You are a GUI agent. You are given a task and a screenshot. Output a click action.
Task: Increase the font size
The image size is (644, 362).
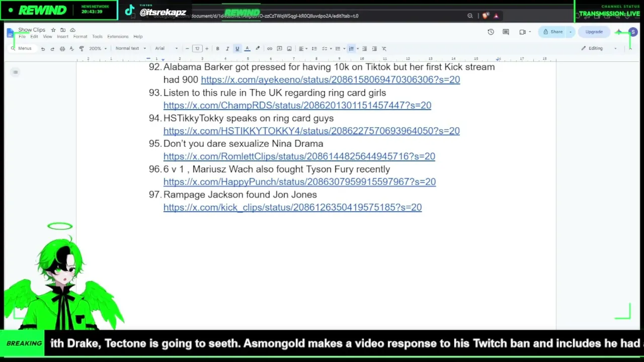pos(206,49)
